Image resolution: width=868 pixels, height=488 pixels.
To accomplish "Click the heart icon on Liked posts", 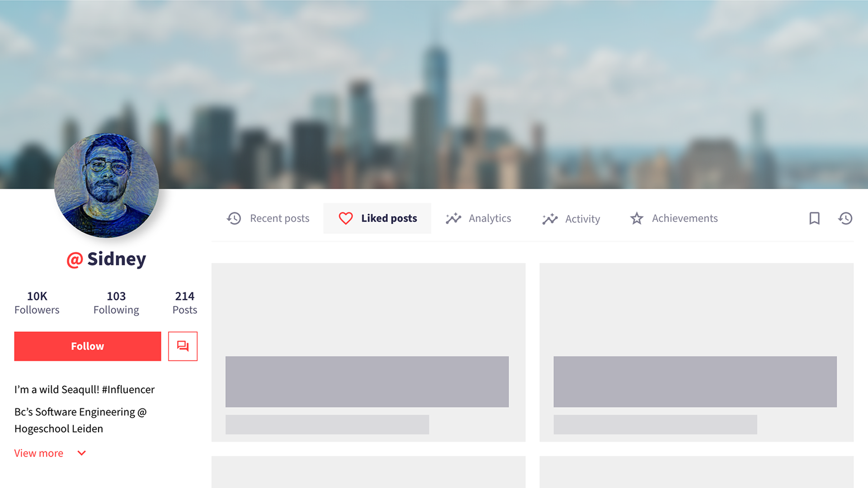I will point(346,218).
